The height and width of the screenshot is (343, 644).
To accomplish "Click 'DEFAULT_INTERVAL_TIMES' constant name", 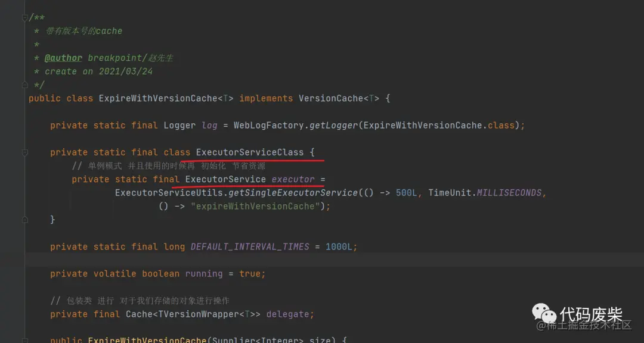I will pyautogui.click(x=250, y=247).
